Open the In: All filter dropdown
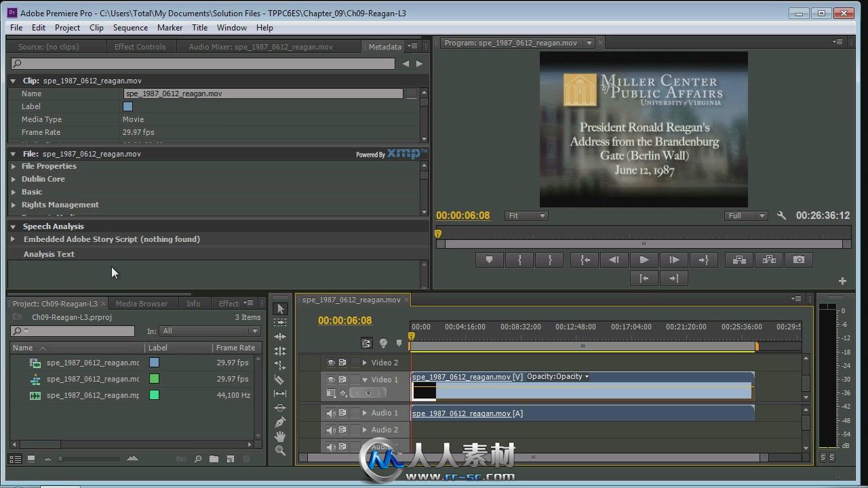This screenshot has height=488, width=868. pos(210,331)
